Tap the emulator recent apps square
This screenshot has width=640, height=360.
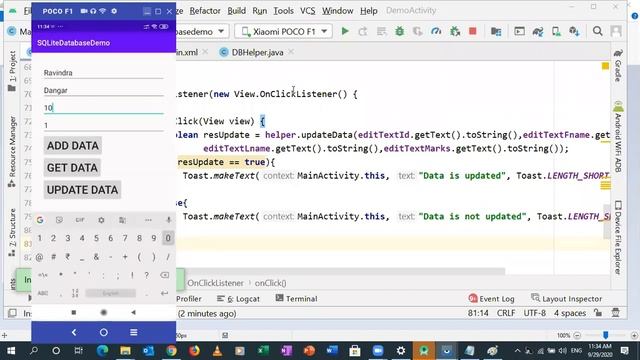point(74,312)
